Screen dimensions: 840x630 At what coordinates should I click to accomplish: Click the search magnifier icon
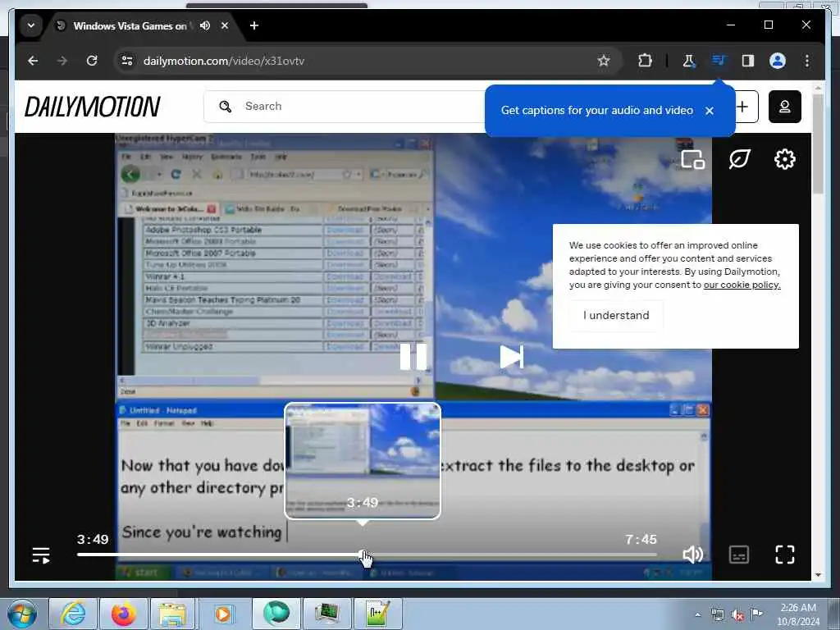coord(225,107)
